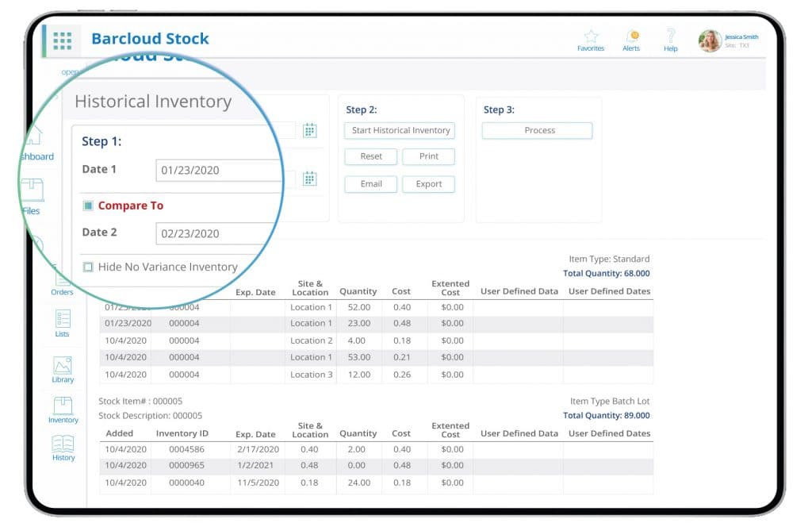
Task: Select the Dashboard sidebar label
Action: coord(37,156)
